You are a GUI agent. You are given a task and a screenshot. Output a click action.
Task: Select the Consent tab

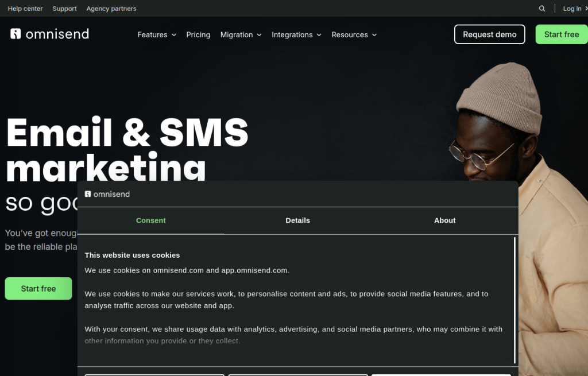click(x=151, y=220)
